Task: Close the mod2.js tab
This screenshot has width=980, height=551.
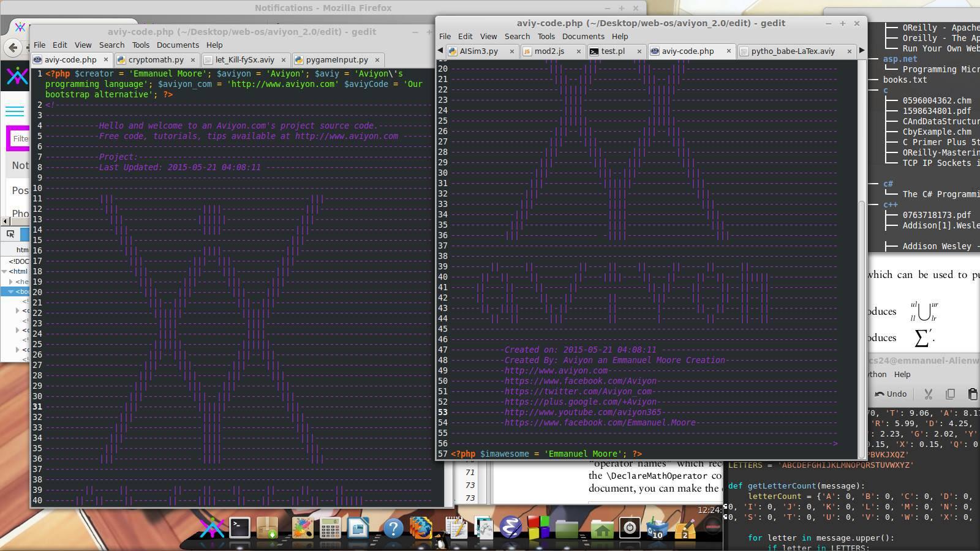Action: [x=578, y=51]
